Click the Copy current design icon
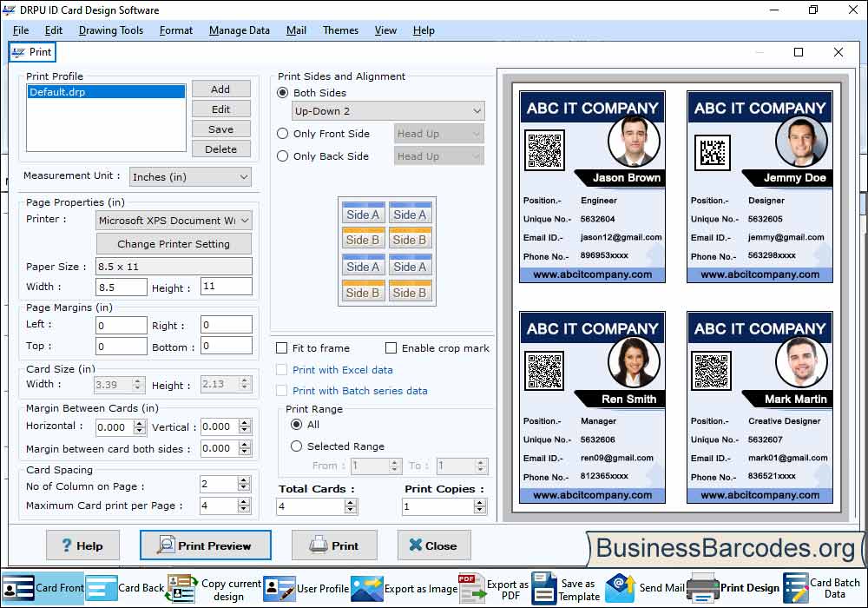 pos(182,589)
